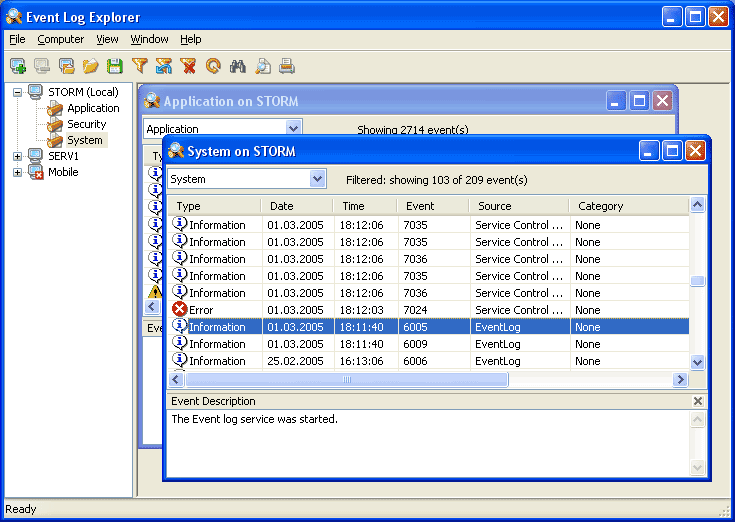Viewport: 735px width, 522px height.
Task: Click the open folder toolbar icon
Action: pos(90,66)
